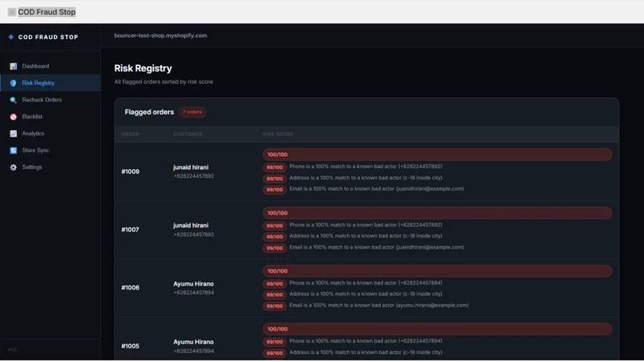The width and height of the screenshot is (644, 362).
Task: Click the 100/100 risk bar for order #1006
Action: click(x=437, y=271)
